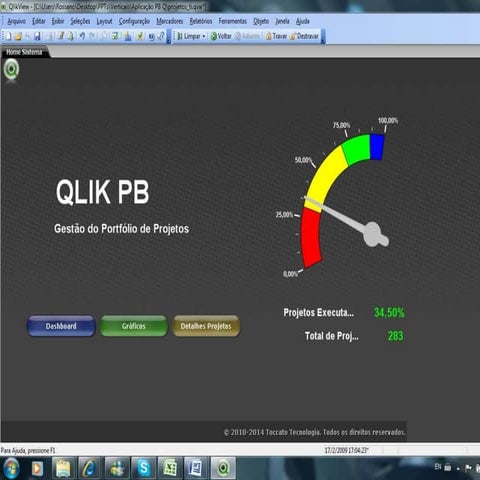Open the Janela menu
This screenshot has width=480, height=480.
[x=282, y=21]
